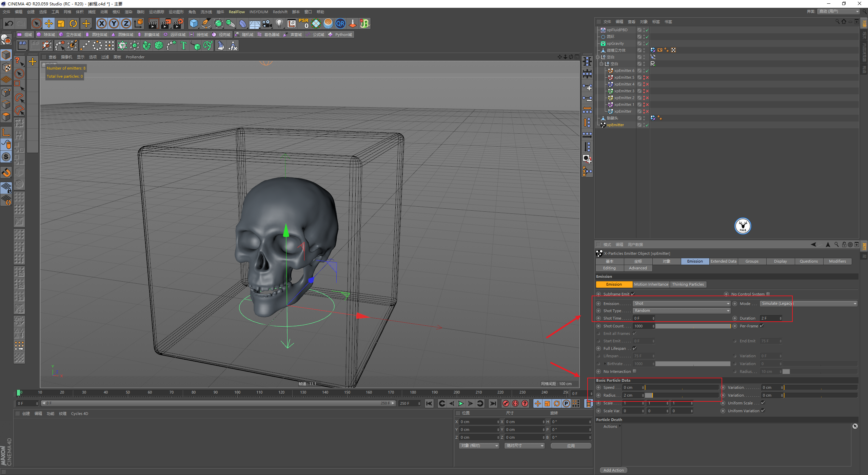Add a light bulb object
The height and width of the screenshot is (475, 868).
(x=279, y=23)
